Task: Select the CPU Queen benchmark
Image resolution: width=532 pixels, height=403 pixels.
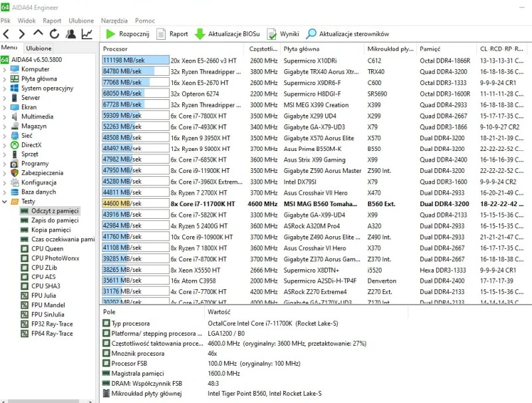Action: [x=47, y=249]
